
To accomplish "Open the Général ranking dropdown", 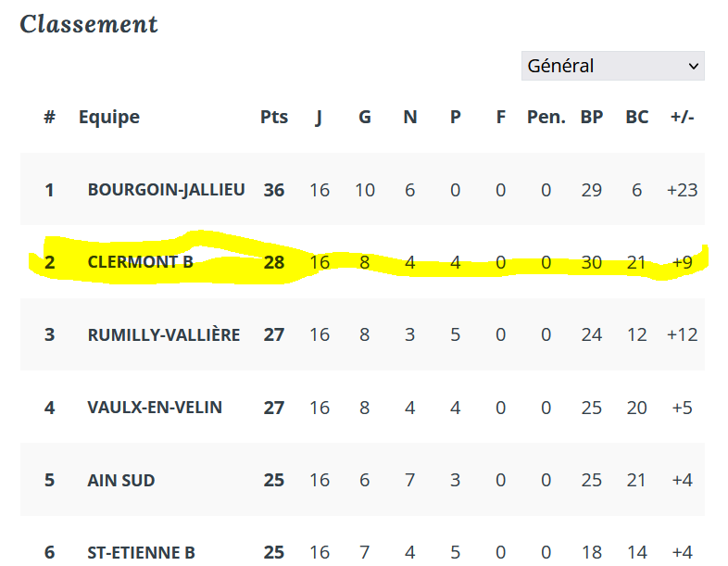I will click(x=612, y=66).
